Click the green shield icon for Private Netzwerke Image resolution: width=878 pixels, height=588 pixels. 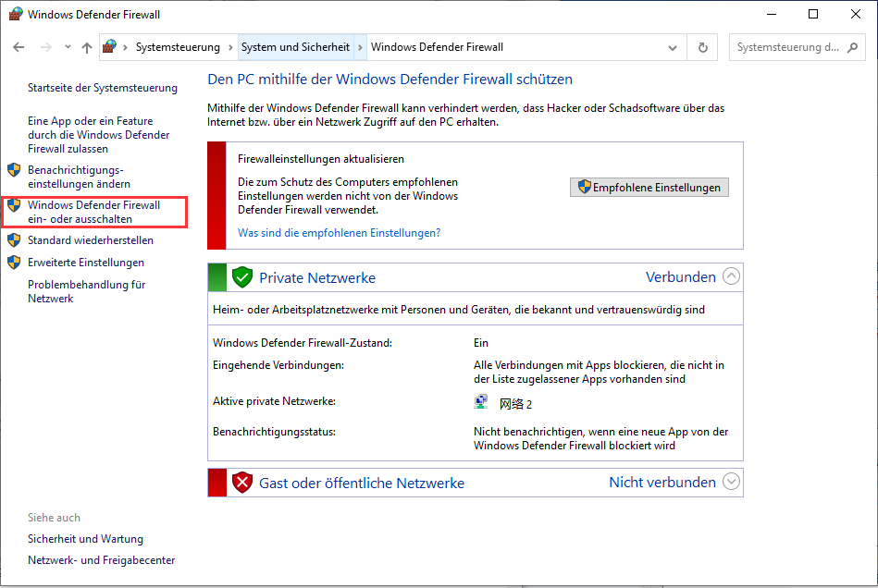[x=241, y=277]
